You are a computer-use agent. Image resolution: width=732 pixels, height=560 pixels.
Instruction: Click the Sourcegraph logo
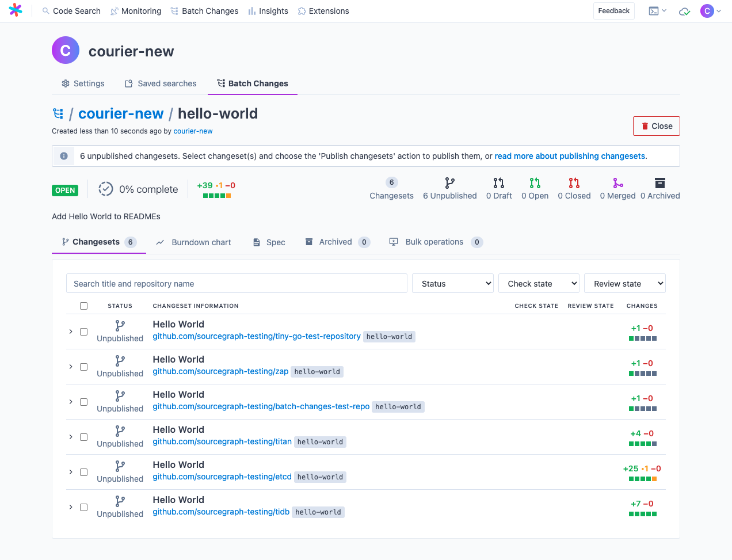(16, 10)
